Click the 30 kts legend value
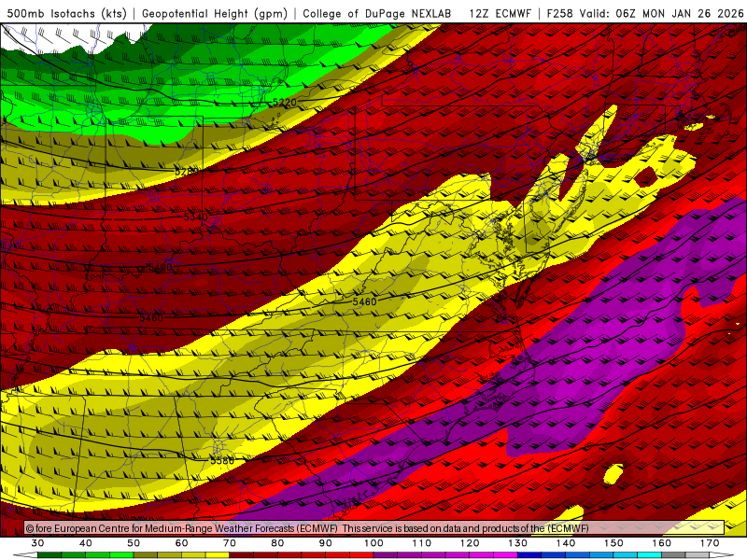747x560 pixels. (37, 543)
